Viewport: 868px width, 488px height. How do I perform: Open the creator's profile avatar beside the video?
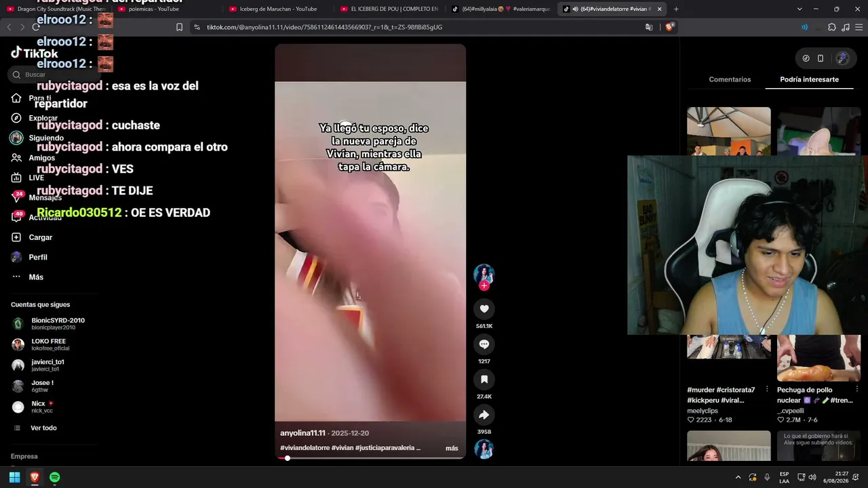(484, 274)
